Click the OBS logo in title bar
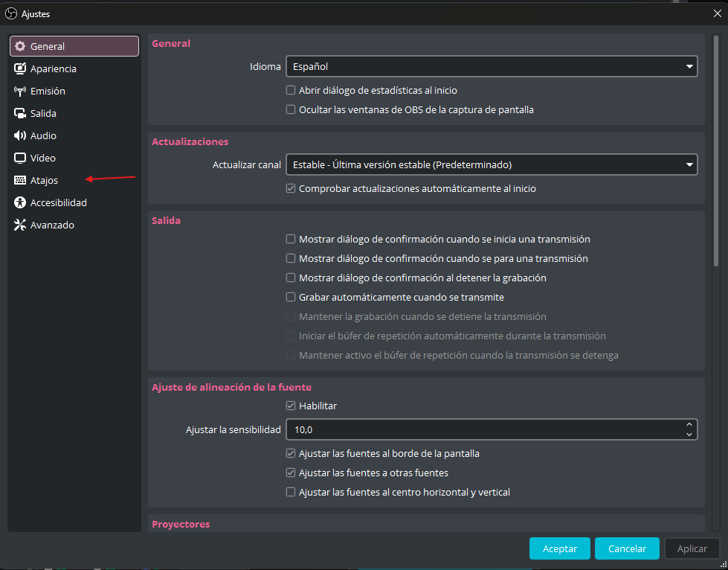The image size is (728, 570). (11, 14)
